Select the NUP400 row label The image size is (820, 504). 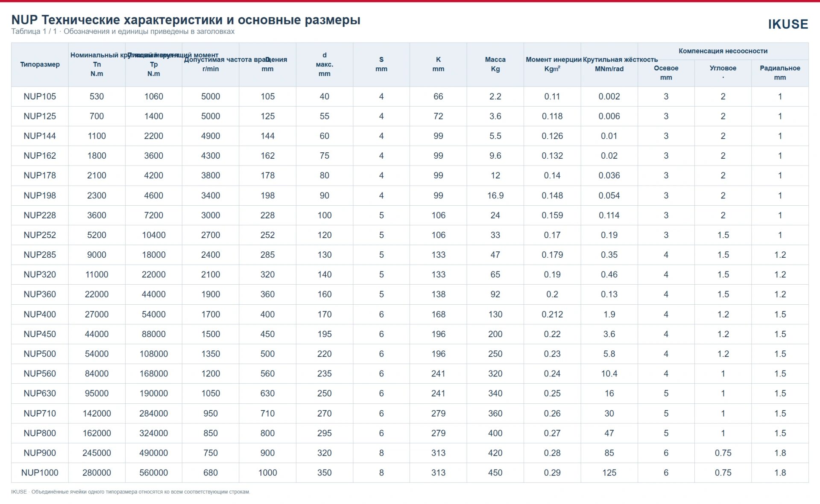[40, 315]
